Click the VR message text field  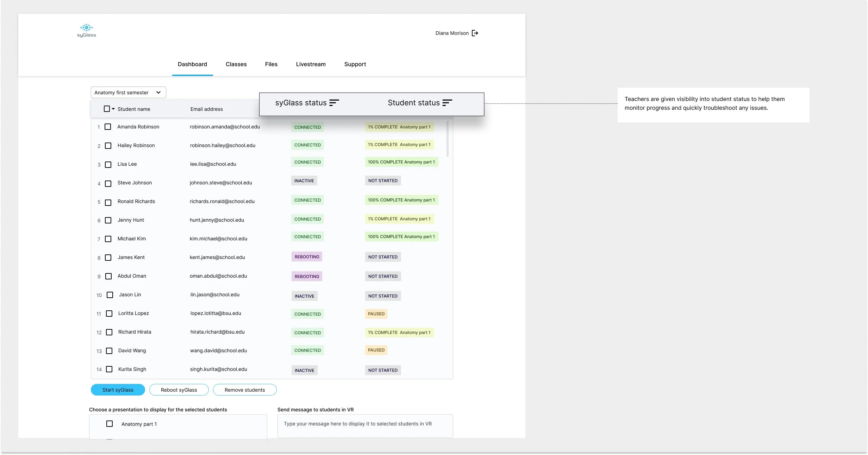[365, 426]
